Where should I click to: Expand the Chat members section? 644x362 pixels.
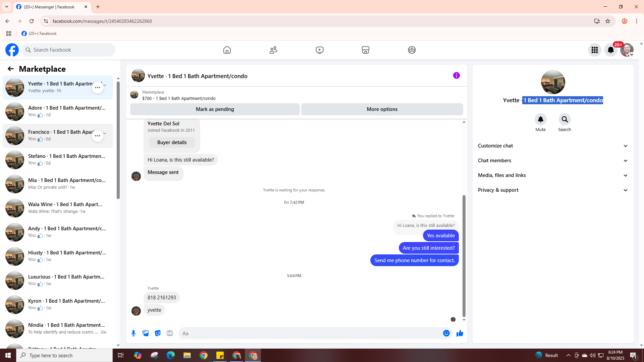552,161
